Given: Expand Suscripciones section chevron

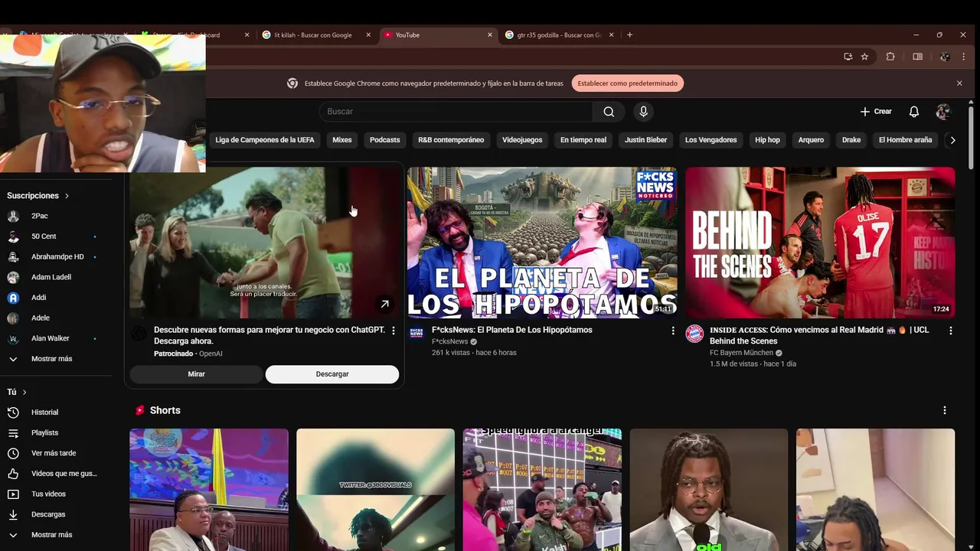Looking at the screenshot, I should 67,196.
